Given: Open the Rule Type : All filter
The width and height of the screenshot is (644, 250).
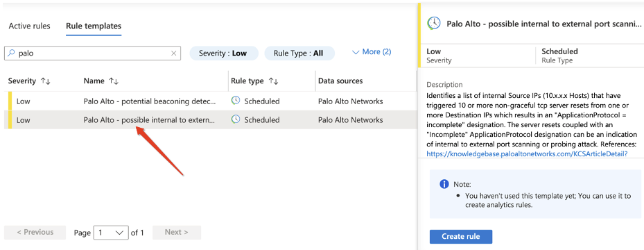Looking at the screenshot, I should [x=299, y=53].
